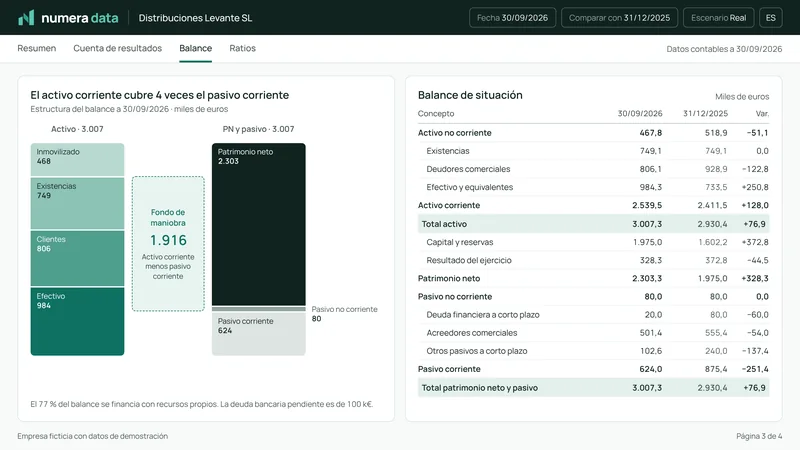Click the Var. column header
Image resolution: width=800 pixels, height=450 pixels.
click(762, 113)
